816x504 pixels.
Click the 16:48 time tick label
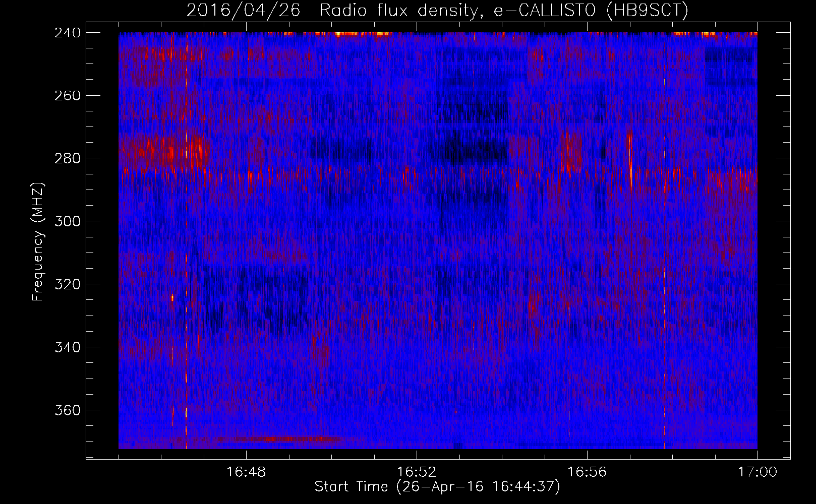(x=246, y=472)
